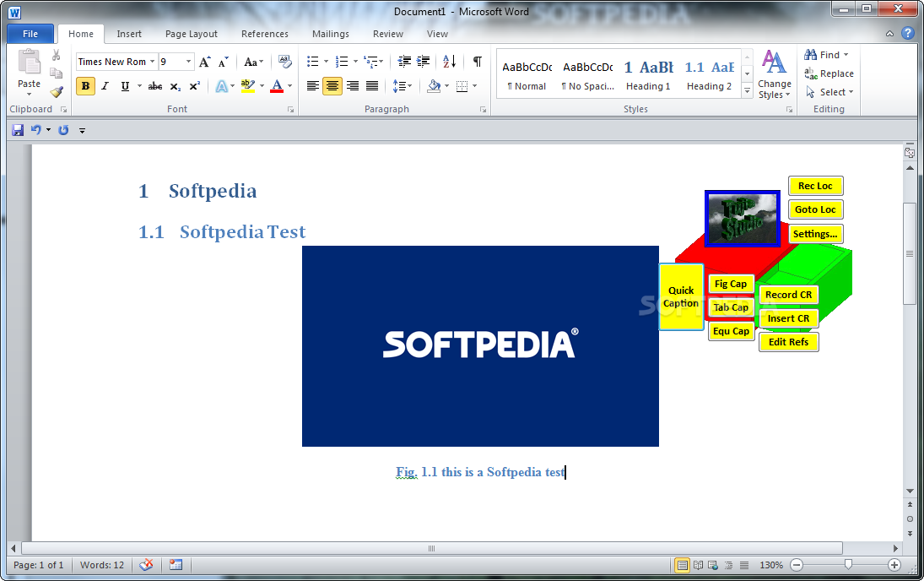Switch to the Review tab
The width and height of the screenshot is (924, 581).
(x=388, y=34)
